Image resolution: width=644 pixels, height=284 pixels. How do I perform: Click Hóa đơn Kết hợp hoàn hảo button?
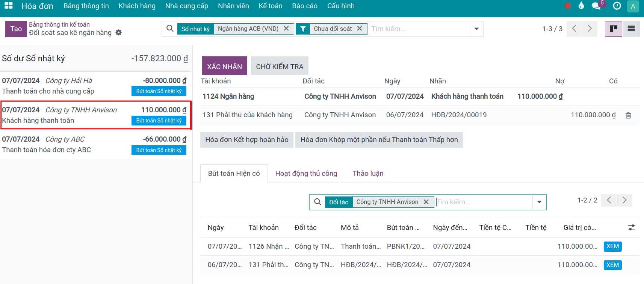click(247, 140)
